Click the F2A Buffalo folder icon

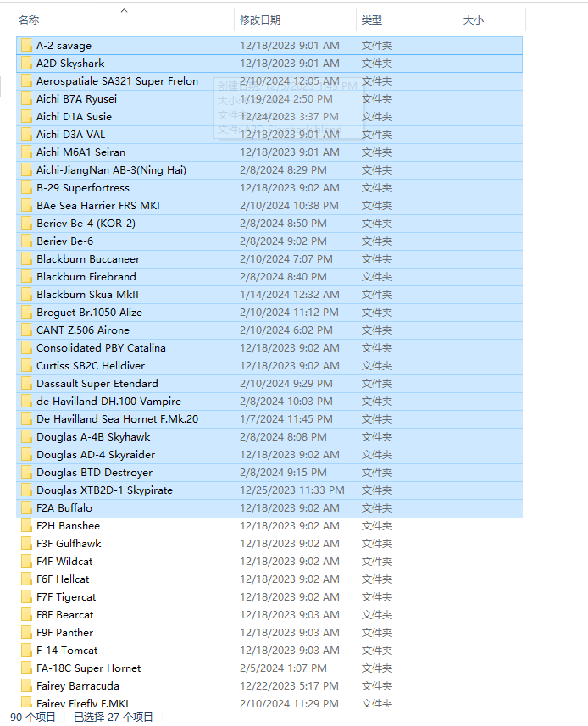point(26,508)
